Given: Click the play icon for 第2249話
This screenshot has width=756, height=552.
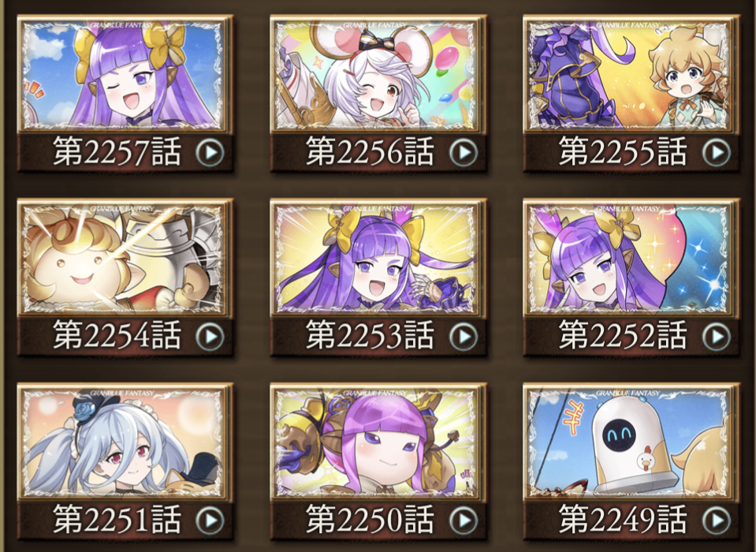Looking at the screenshot, I should point(716,520).
